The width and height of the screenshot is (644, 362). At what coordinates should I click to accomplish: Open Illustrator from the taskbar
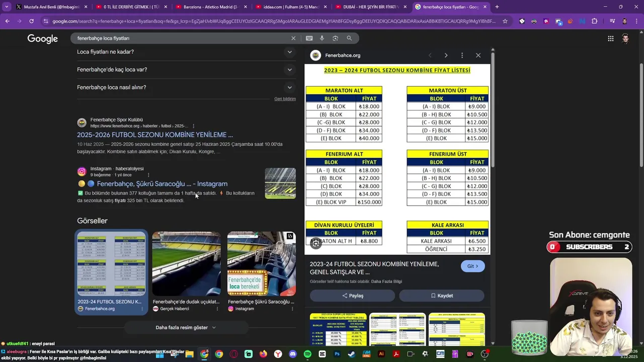pyautogui.click(x=381, y=354)
